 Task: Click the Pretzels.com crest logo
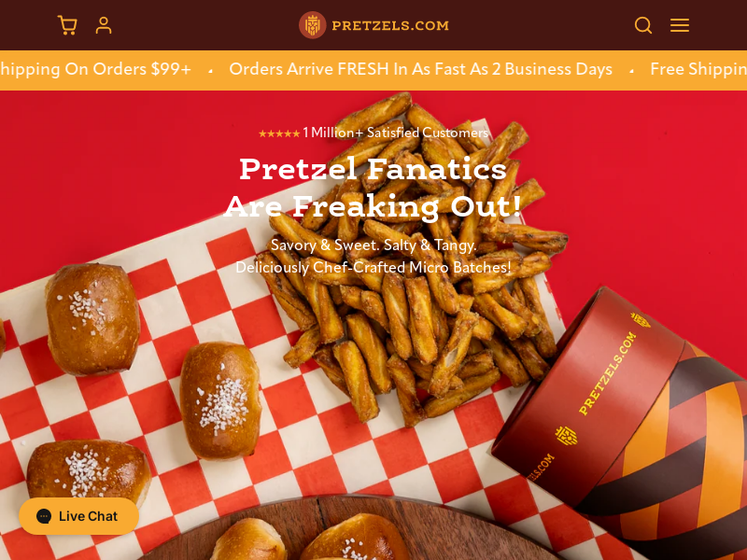[x=312, y=25]
